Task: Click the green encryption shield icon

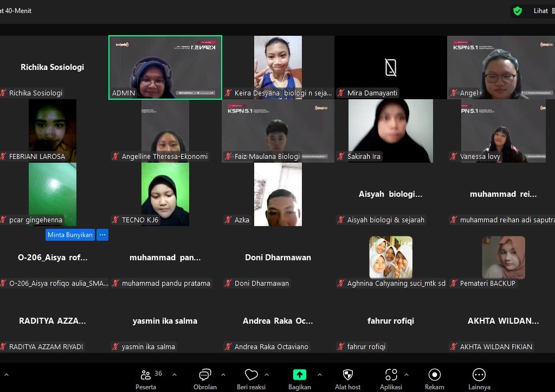Action: pyautogui.click(x=518, y=11)
